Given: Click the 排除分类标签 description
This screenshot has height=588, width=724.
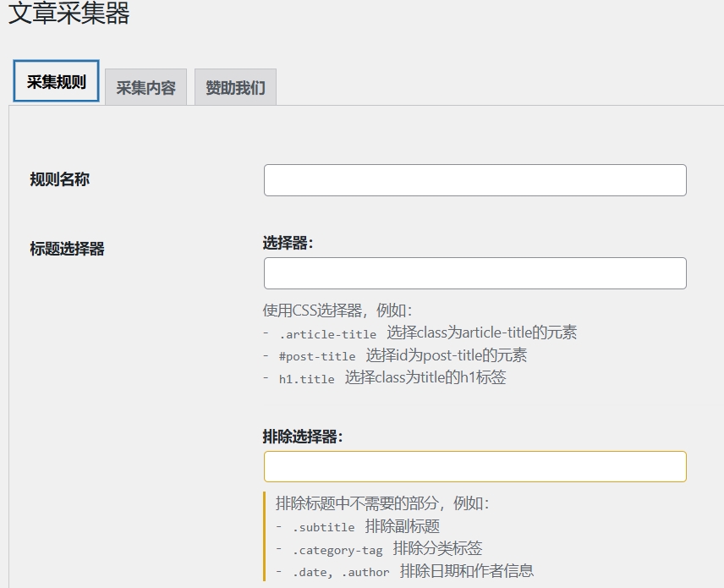Looking at the screenshot, I should pos(438,548).
